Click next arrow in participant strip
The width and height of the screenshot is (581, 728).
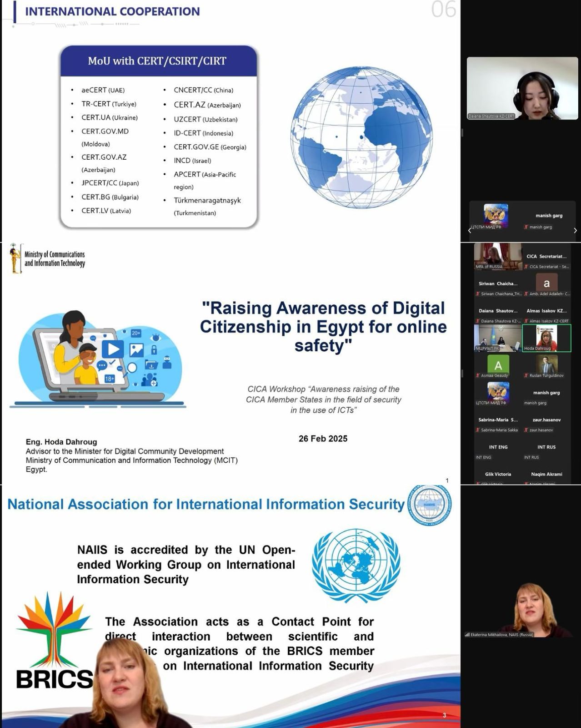click(575, 231)
